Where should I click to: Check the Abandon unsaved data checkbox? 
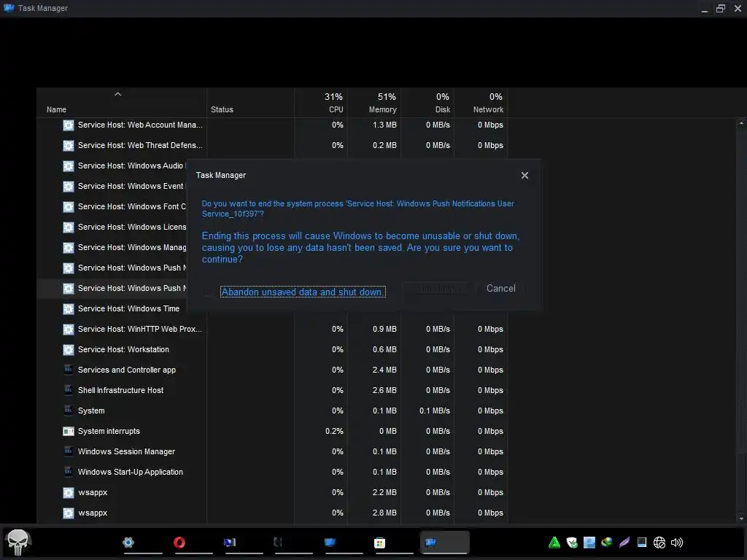click(x=207, y=292)
